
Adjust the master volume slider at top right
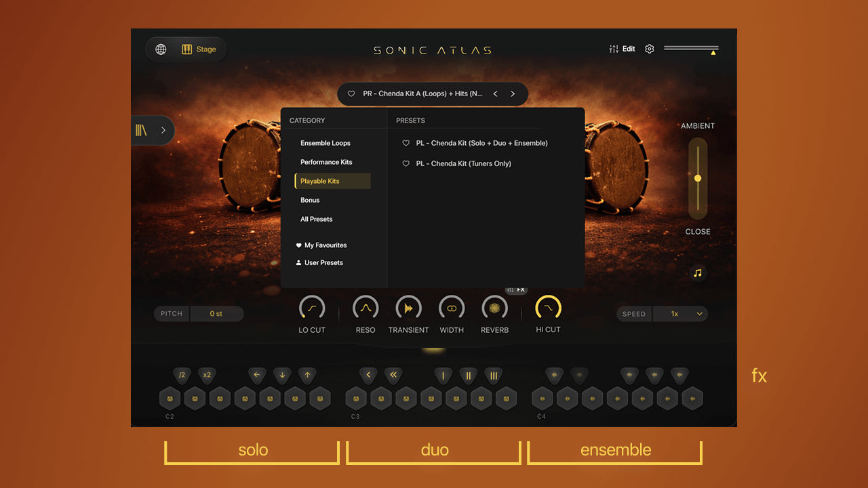click(691, 49)
